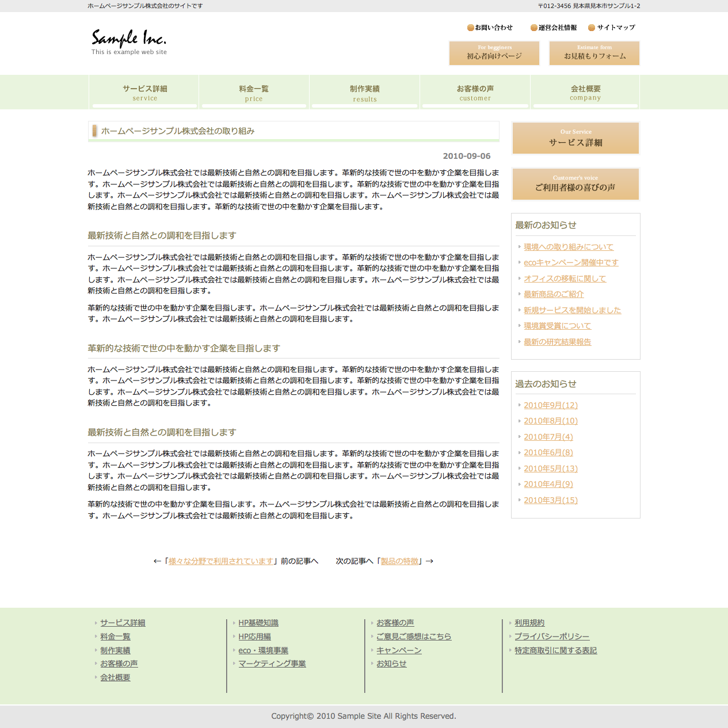Image resolution: width=728 pixels, height=728 pixels.
Task: Select the 料金一覧 price nav tab
Action: [254, 92]
